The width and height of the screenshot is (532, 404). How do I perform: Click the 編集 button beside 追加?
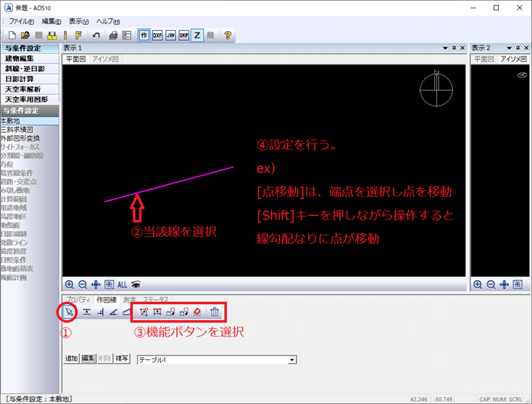click(88, 358)
